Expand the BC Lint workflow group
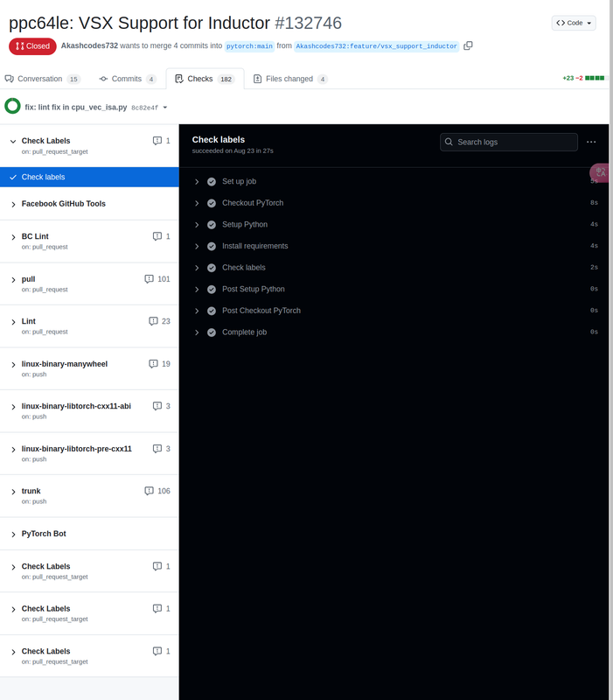This screenshot has width=613, height=700. click(13, 237)
